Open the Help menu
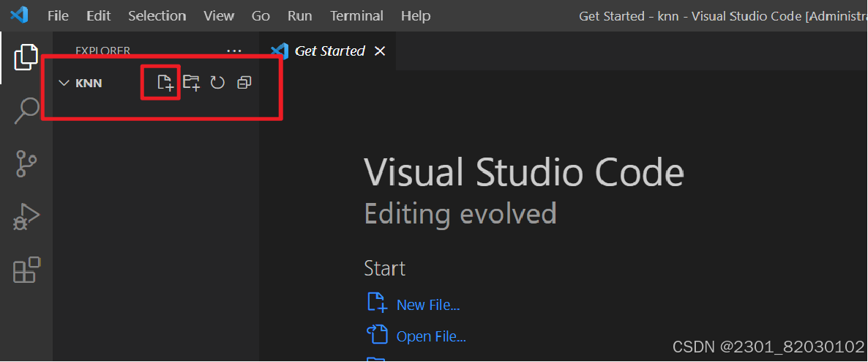Image resolution: width=868 pixels, height=362 pixels. [416, 15]
